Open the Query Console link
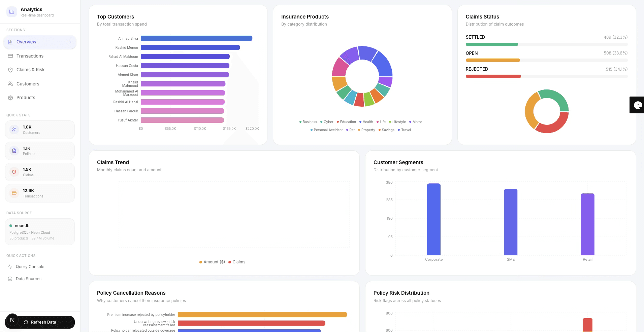Viewport: 644px width, 332px height. point(30,267)
